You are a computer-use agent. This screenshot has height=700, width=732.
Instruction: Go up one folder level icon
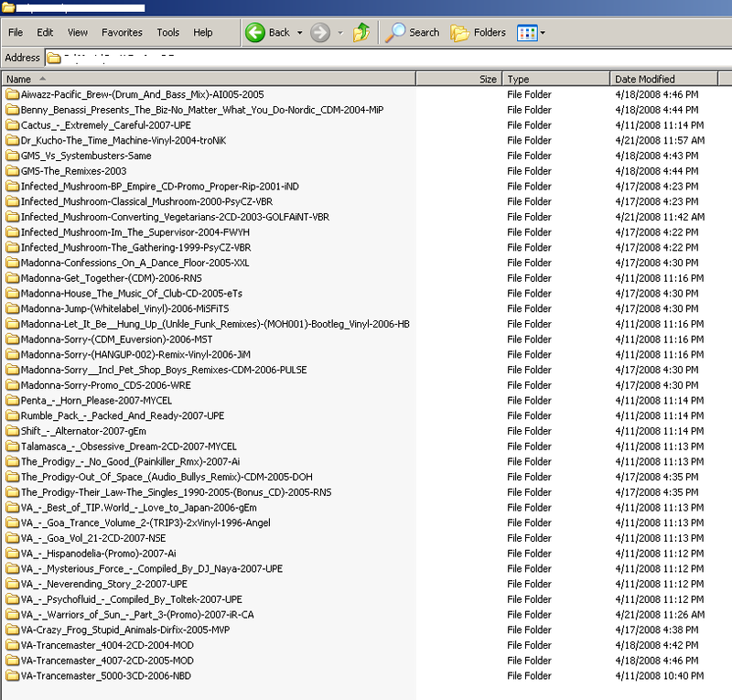[x=361, y=32]
